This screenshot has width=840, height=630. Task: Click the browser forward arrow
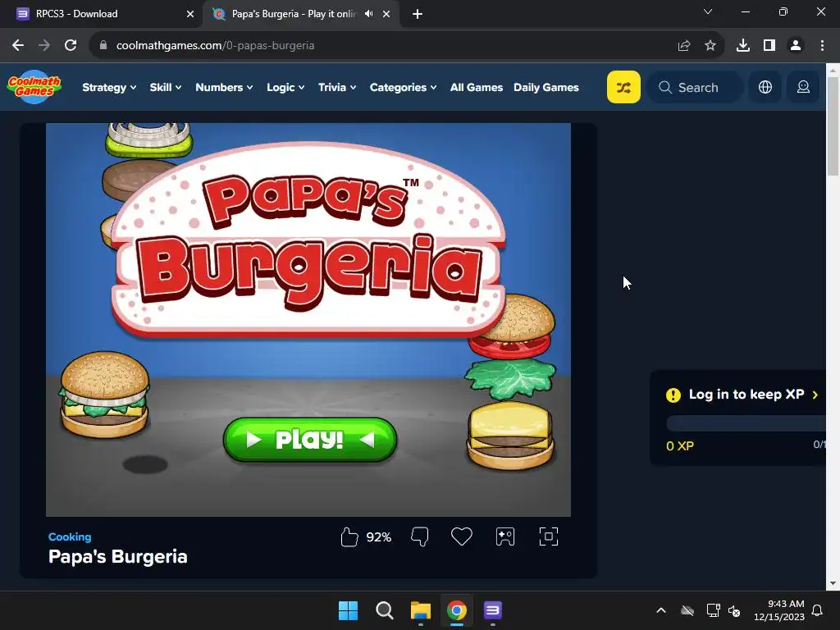[x=44, y=46]
